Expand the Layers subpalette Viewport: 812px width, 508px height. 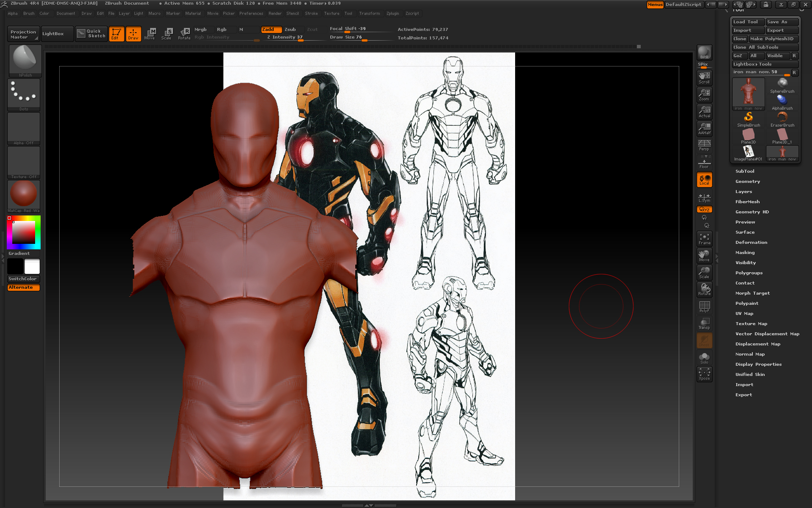tap(743, 192)
